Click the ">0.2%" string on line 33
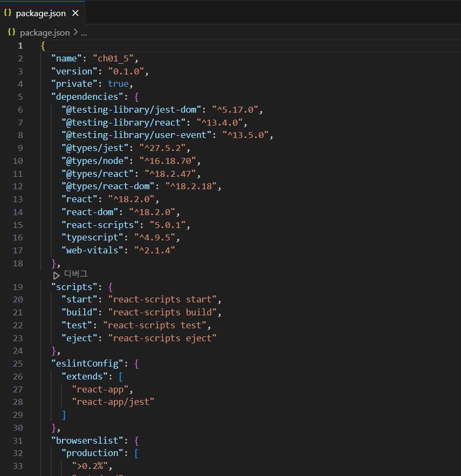Screen dimensions: 461x476 coord(90,466)
